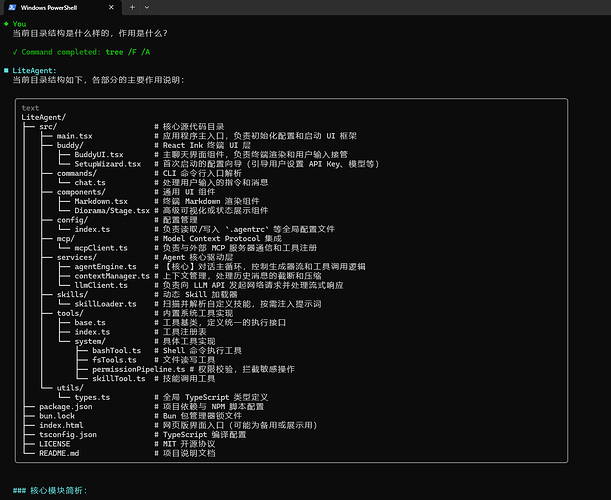Click main.tsx in the directory tree
This screenshot has width=611, height=500.
74,136
